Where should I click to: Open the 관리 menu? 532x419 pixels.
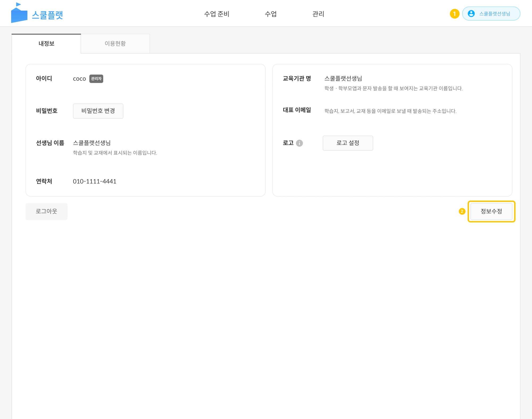318,14
